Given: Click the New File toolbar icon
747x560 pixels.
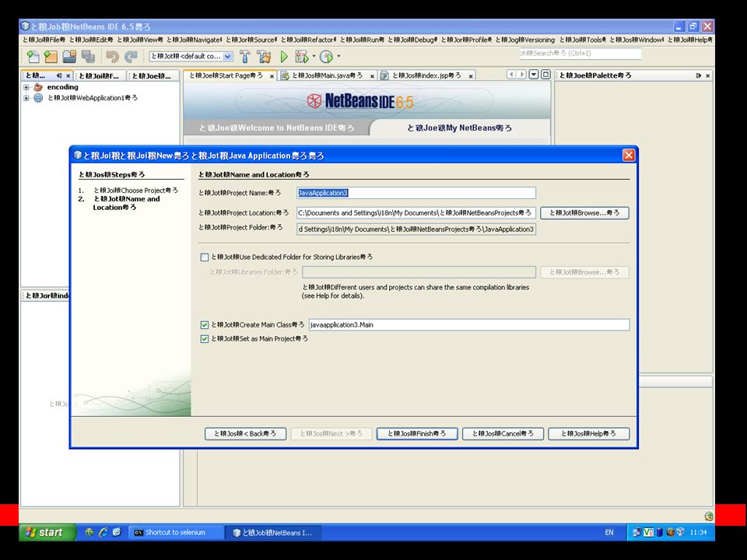Looking at the screenshot, I should (x=33, y=57).
